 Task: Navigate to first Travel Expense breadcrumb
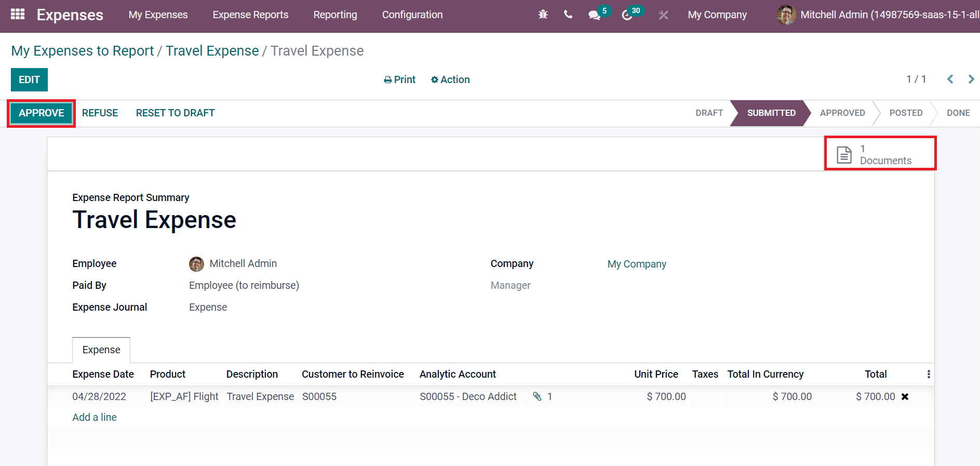212,51
